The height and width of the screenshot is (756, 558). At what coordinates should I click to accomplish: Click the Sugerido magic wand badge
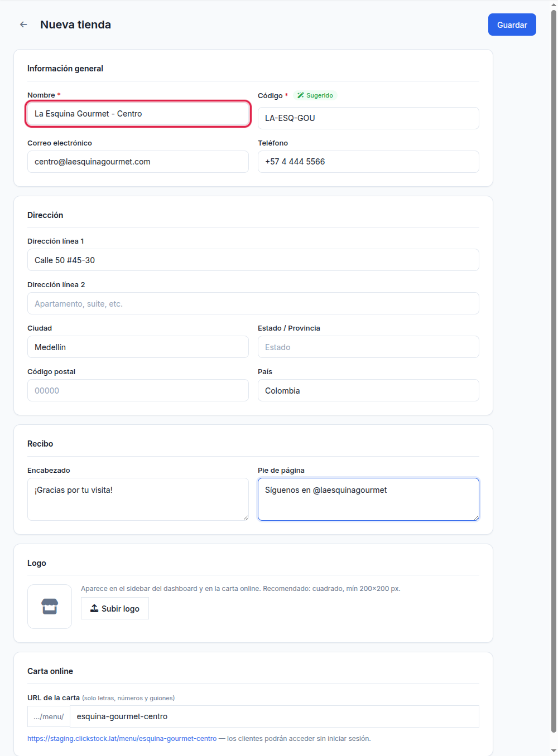(x=315, y=95)
